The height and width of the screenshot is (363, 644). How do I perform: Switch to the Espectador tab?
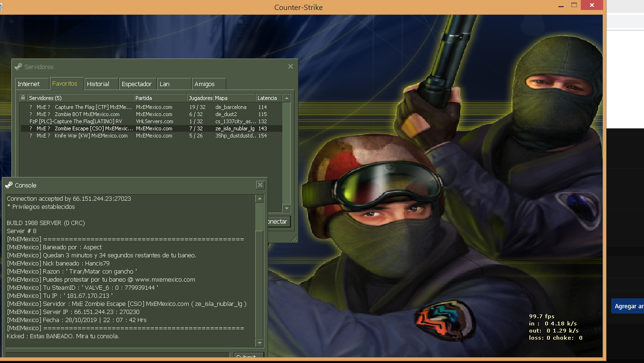click(137, 84)
